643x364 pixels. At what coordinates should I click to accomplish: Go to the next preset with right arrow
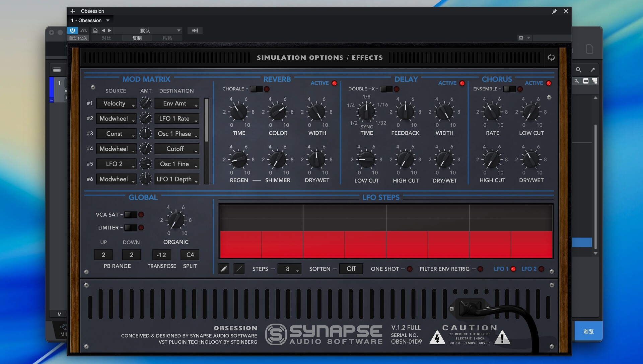click(x=110, y=30)
